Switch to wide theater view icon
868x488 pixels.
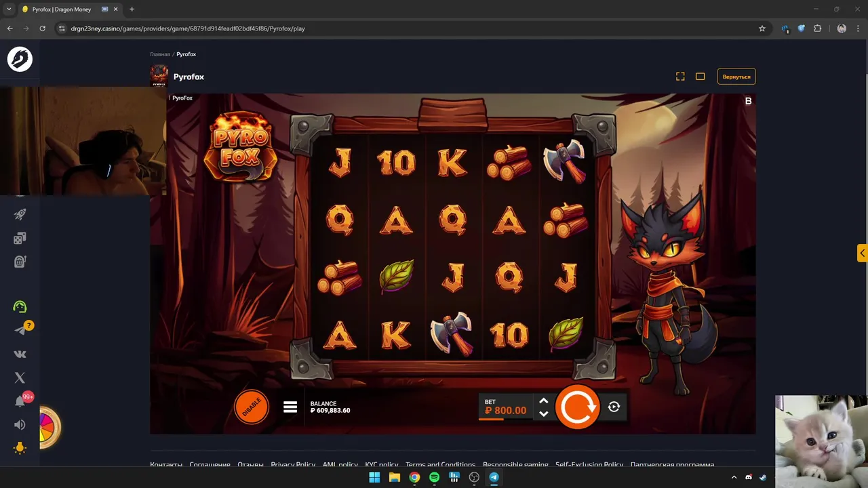click(x=701, y=77)
